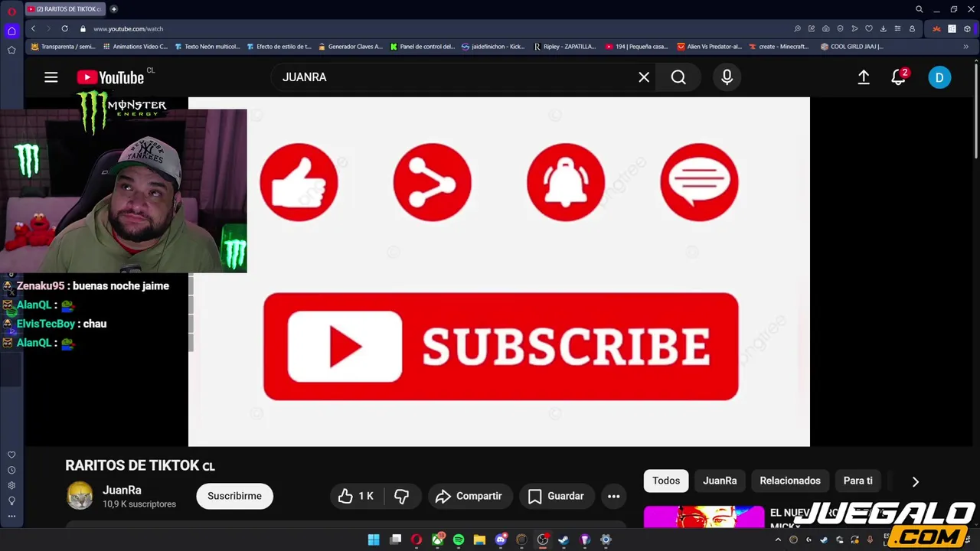Viewport: 980px width, 551px height.
Task: Open Spotify from the taskbar
Action: (459, 540)
